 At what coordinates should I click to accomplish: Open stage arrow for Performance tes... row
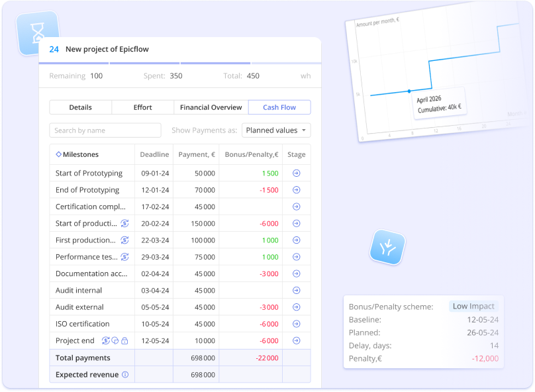pos(296,257)
